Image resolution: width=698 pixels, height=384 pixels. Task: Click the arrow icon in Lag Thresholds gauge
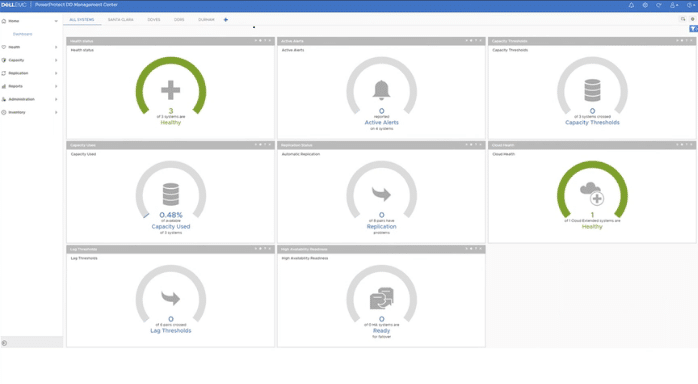(170, 298)
